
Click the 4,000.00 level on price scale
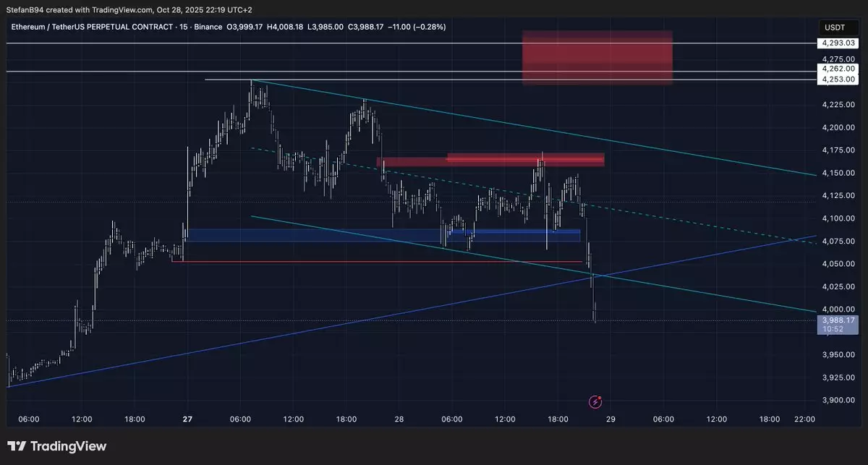pos(837,310)
